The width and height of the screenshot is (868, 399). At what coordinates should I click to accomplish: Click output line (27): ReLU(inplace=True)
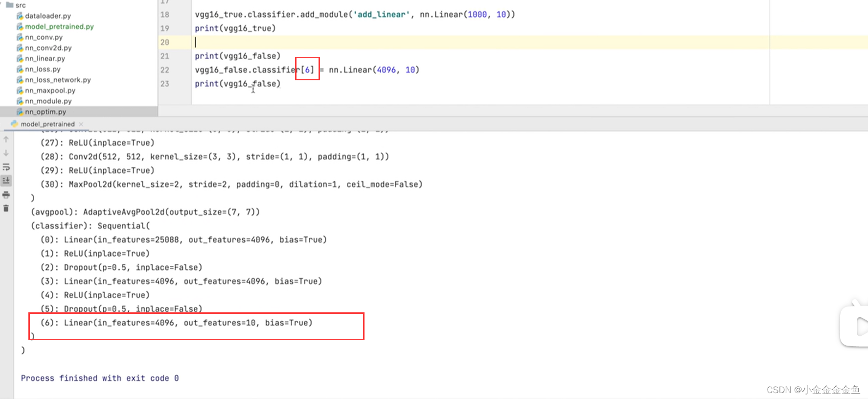click(97, 143)
